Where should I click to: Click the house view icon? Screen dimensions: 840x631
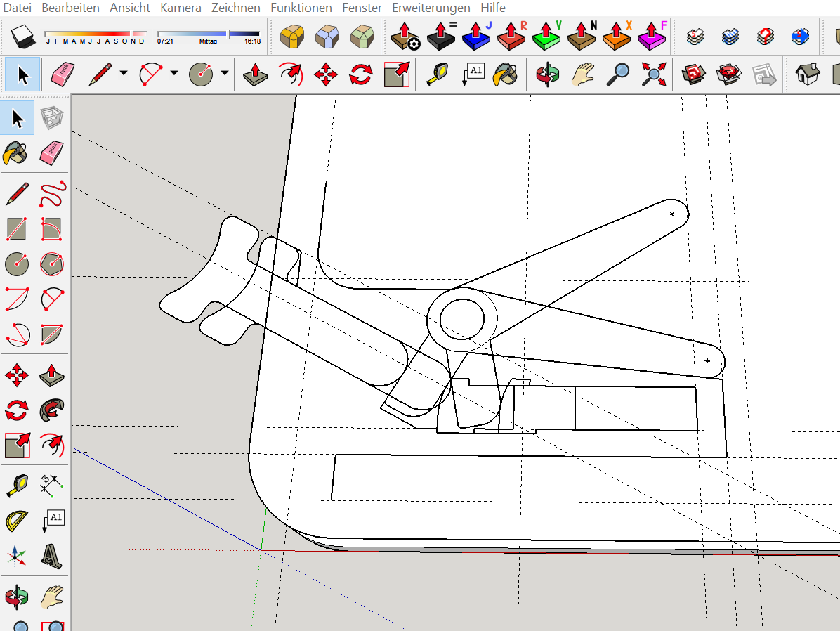click(x=807, y=74)
